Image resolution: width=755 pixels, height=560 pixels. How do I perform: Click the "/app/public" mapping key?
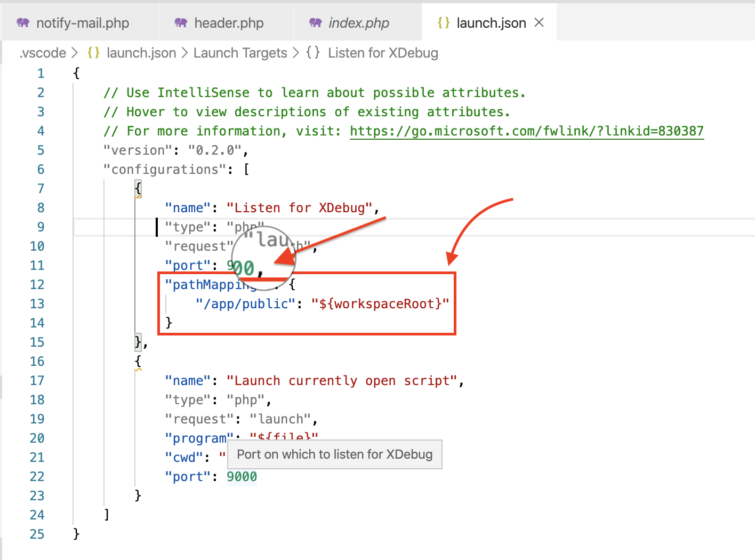tap(246, 304)
